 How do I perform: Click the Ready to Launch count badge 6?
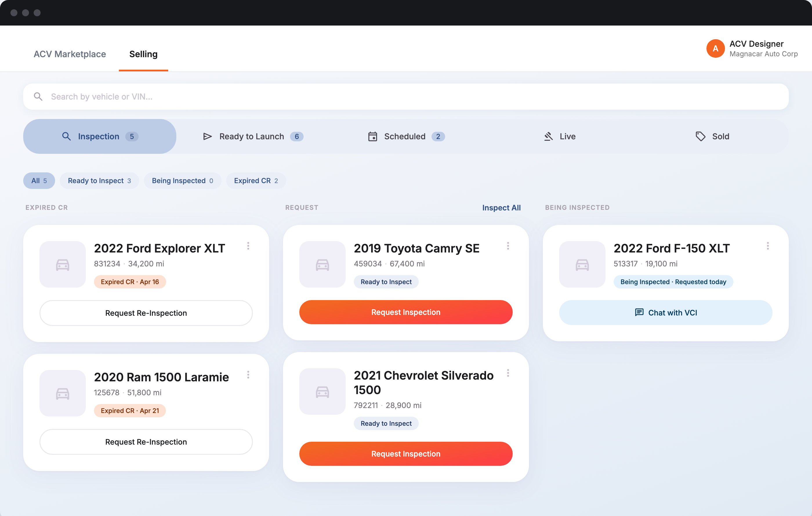click(x=297, y=136)
